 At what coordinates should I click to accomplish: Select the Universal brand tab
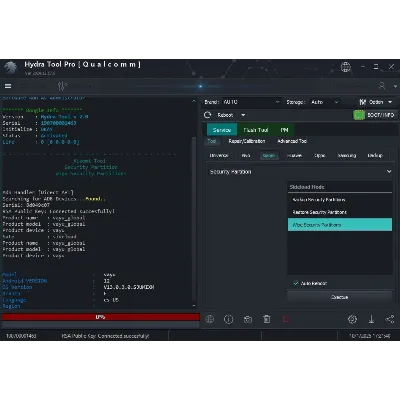pos(219,156)
